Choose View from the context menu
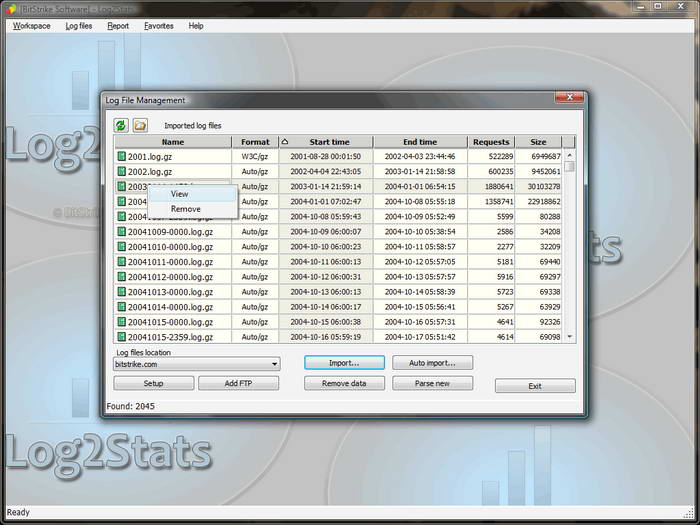Viewport: 700px width, 525px height. pyautogui.click(x=192, y=194)
